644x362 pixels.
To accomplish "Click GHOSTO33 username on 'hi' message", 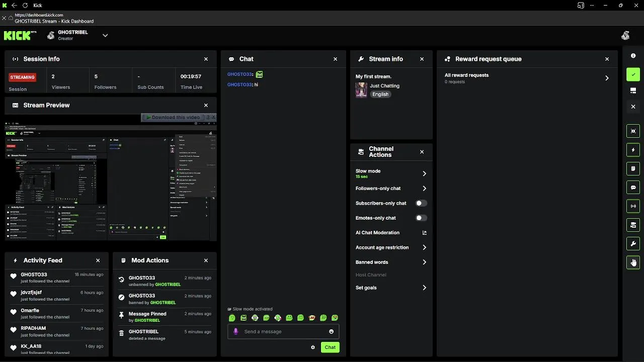I will pos(239,84).
